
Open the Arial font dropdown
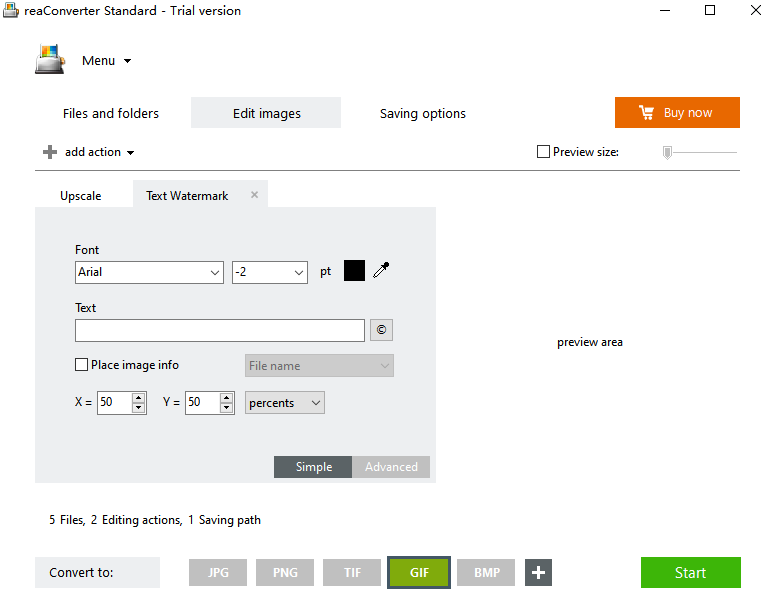pos(149,272)
